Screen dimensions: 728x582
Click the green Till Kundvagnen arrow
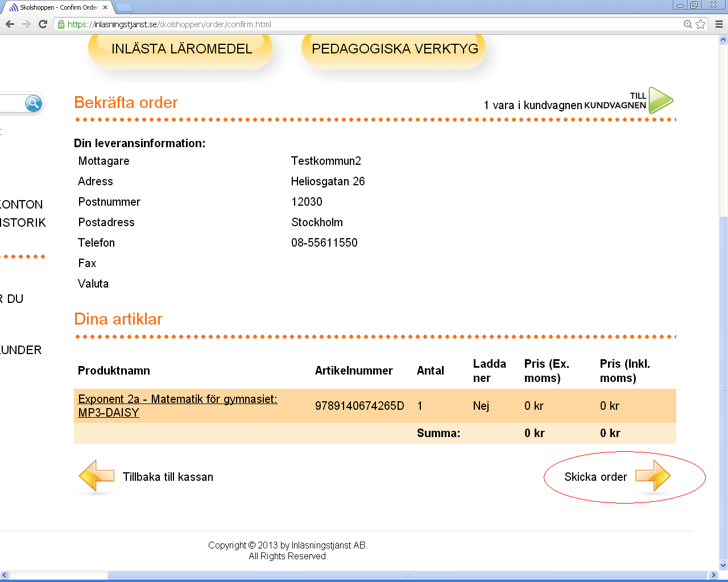point(660,100)
